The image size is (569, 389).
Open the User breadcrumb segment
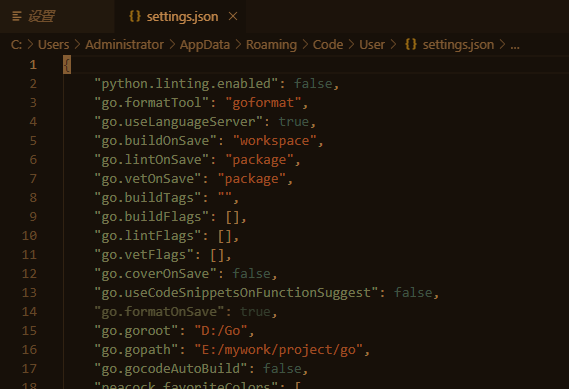[x=372, y=45]
